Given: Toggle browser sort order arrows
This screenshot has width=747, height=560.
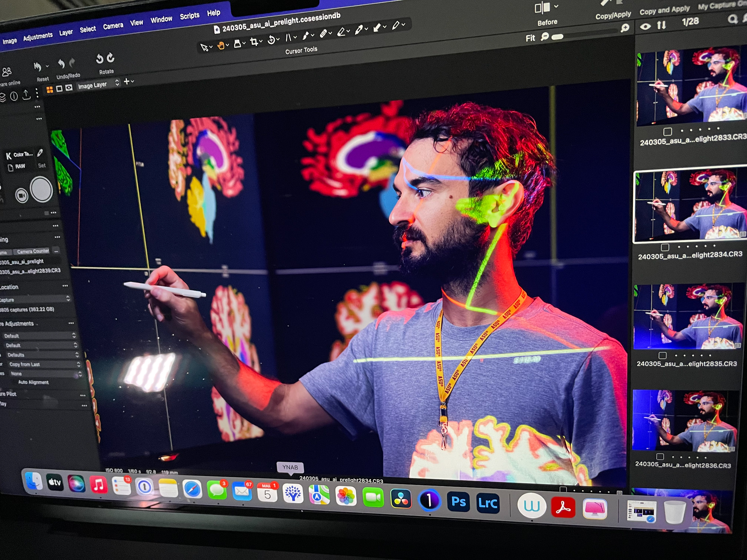Looking at the screenshot, I should 661,25.
